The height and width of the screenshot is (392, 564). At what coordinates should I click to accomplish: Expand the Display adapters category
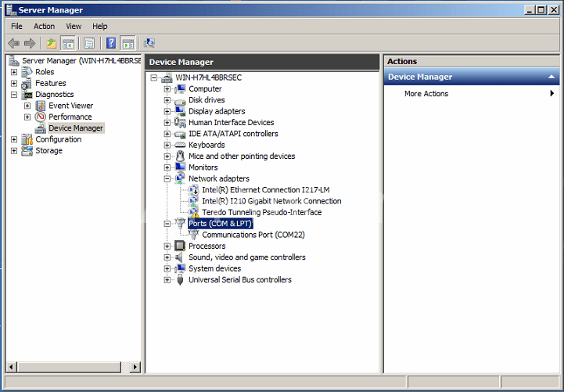coord(167,111)
